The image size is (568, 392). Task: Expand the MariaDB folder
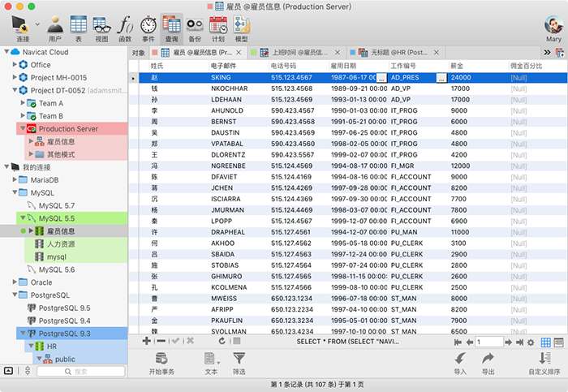(x=15, y=179)
